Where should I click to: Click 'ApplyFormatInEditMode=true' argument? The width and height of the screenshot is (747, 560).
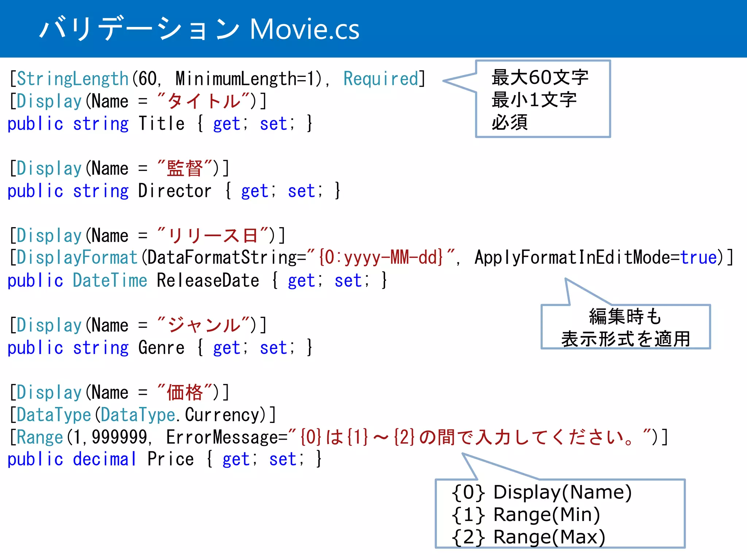[x=596, y=257]
